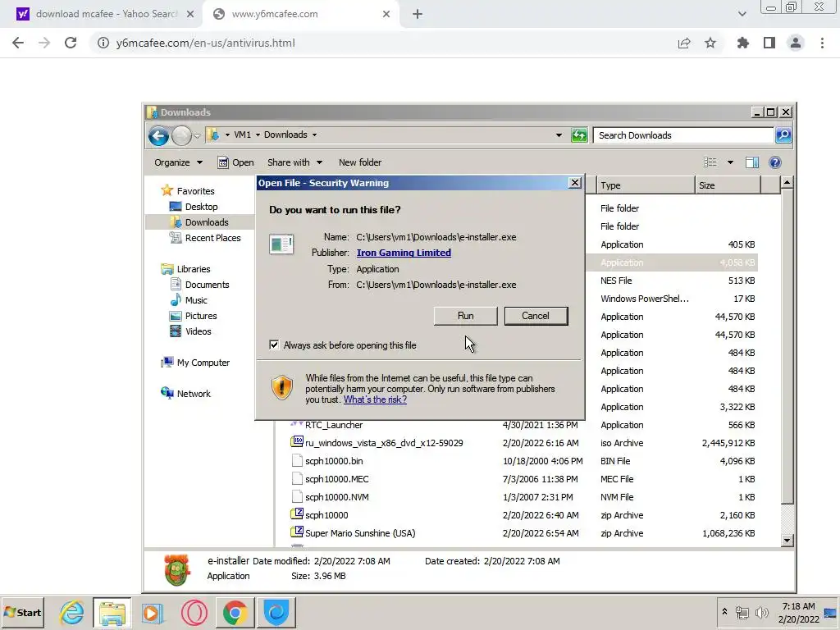Select Desktop under Favorites

coord(194,207)
